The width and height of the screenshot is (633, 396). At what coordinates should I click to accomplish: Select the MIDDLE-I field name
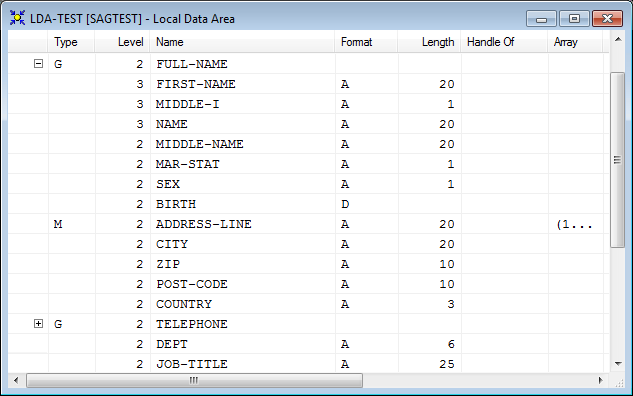pyautogui.click(x=188, y=104)
